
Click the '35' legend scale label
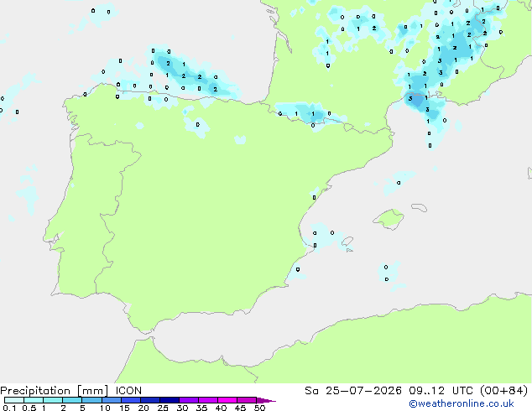pos(201,408)
